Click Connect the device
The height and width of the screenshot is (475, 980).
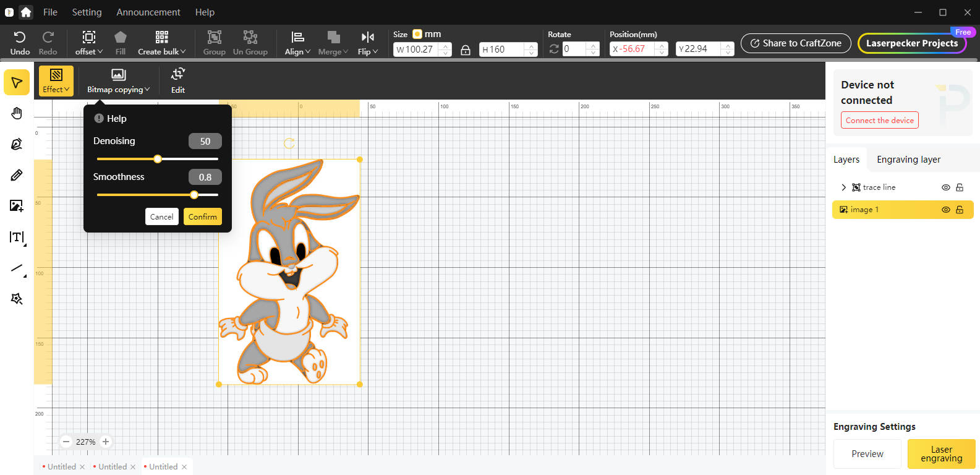tap(880, 120)
